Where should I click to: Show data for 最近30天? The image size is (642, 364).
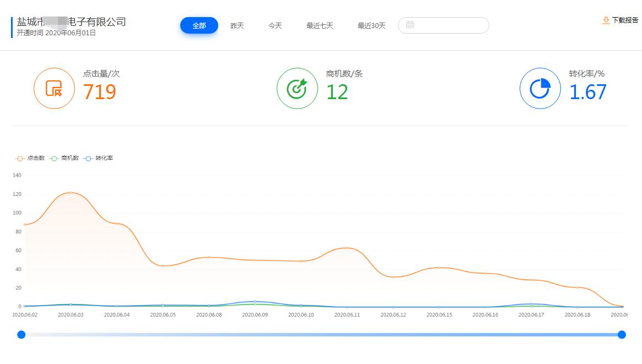pyautogui.click(x=371, y=25)
